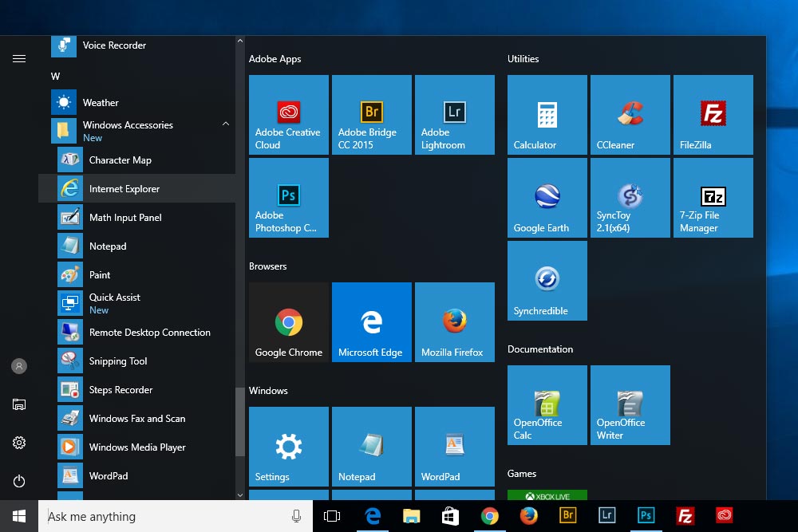The image size is (798, 532).
Task: Open Task View from the taskbar
Action: coord(332,516)
